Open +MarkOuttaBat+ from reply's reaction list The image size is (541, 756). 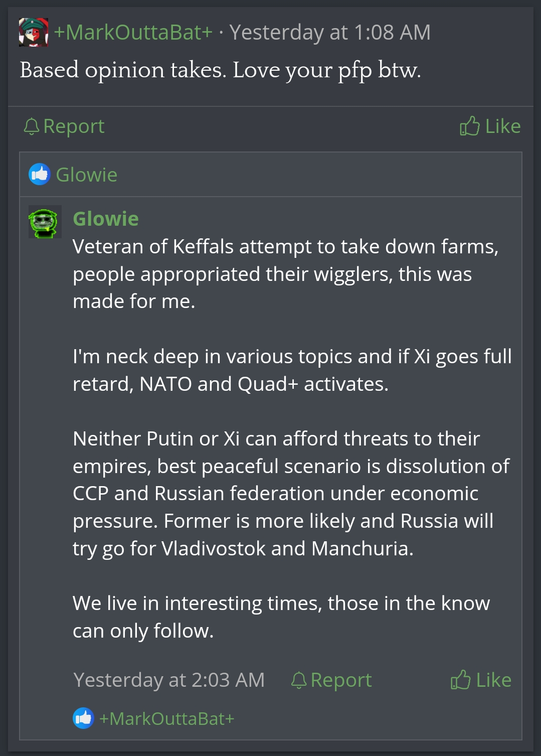(166, 719)
